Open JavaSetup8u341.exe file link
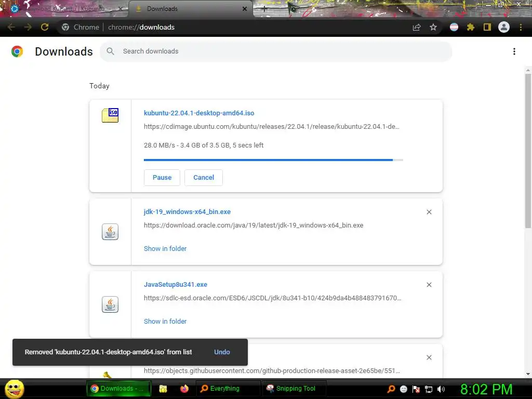Viewport: 532px width, 399px height. pos(176,285)
